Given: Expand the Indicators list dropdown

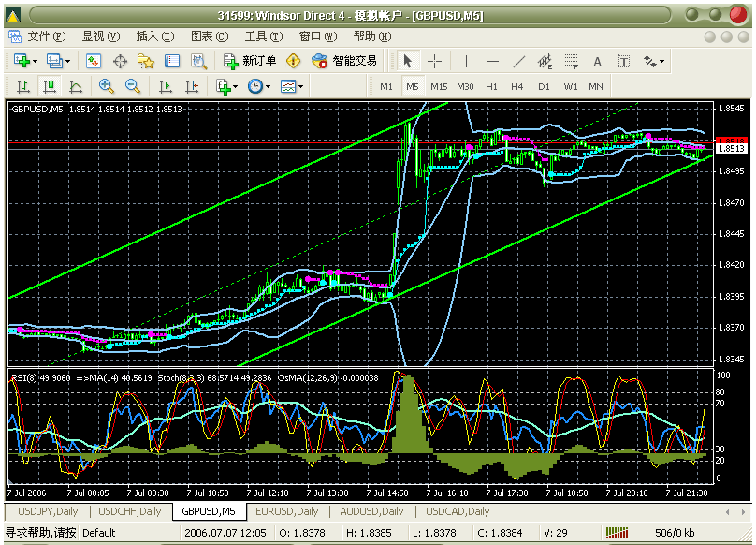Looking at the screenshot, I should click(x=226, y=86).
